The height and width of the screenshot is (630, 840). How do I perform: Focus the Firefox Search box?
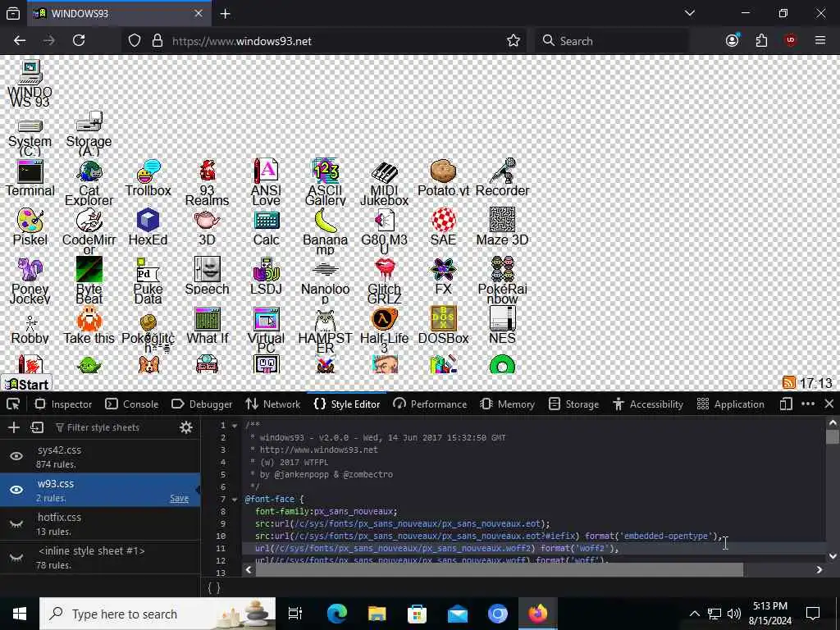611,41
